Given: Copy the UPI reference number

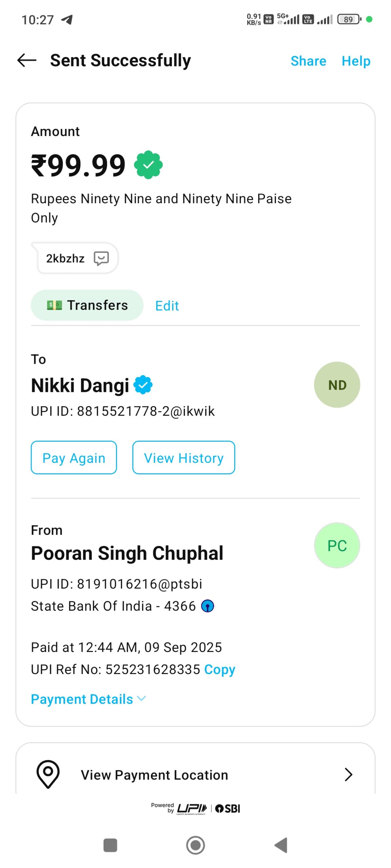Looking at the screenshot, I should tap(220, 669).
